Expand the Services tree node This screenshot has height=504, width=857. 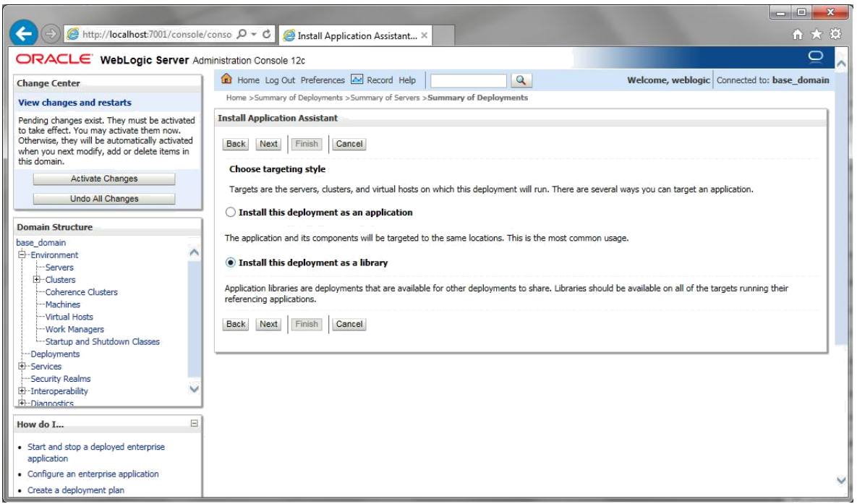(x=22, y=366)
